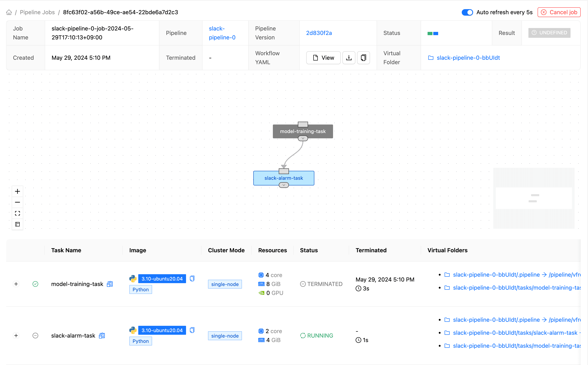Click Python tag in model-training-task row
This screenshot has width=588, height=365.
tap(141, 289)
